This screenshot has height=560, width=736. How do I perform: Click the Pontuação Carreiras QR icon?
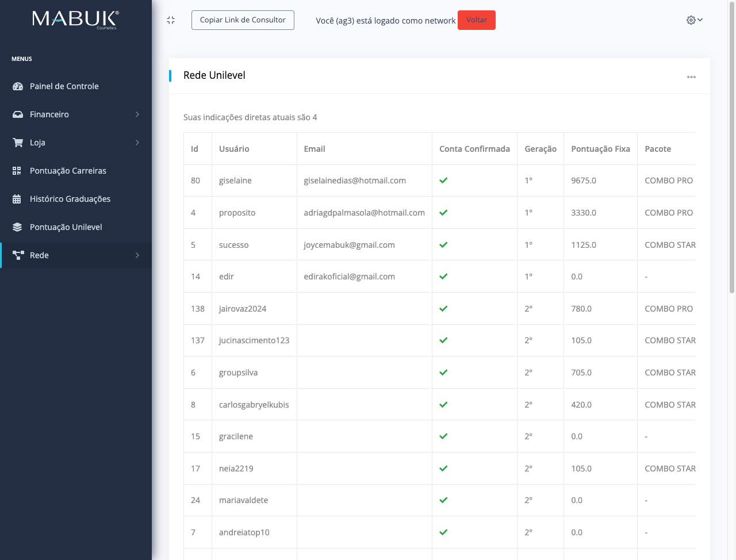(x=17, y=171)
